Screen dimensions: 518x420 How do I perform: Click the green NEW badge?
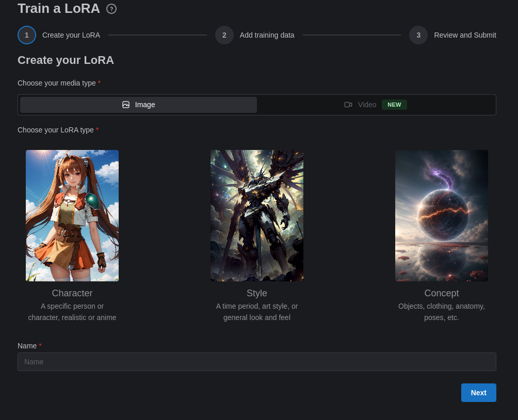pos(394,105)
